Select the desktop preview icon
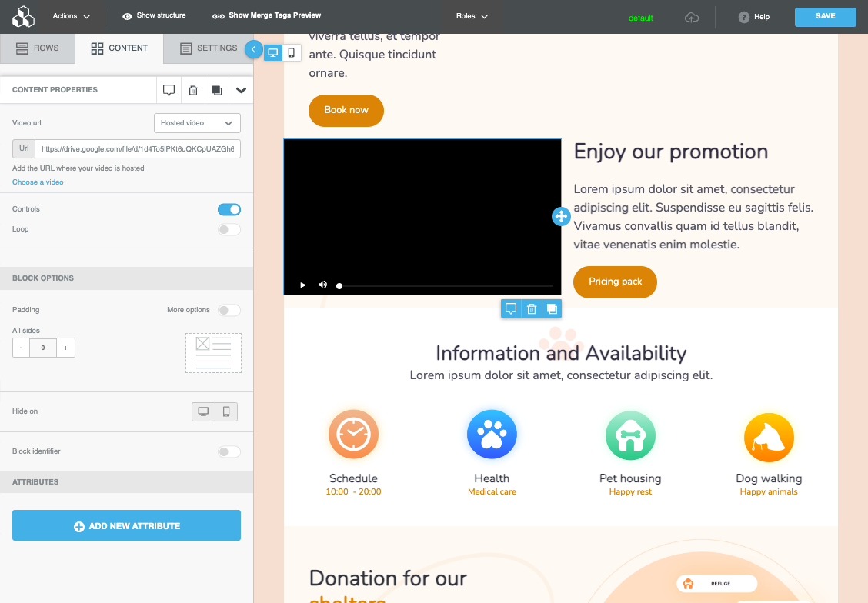Viewport: 868px width, 603px height. [x=272, y=52]
